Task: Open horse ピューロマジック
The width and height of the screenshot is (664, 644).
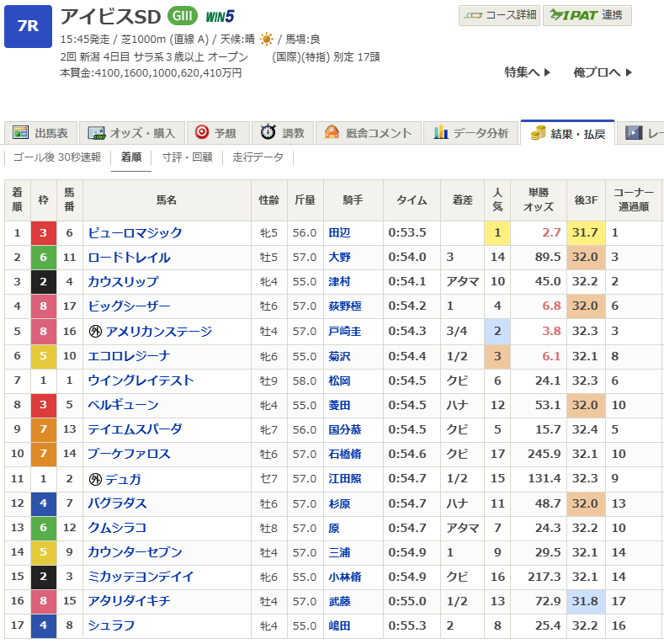Action: [x=135, y=232]
